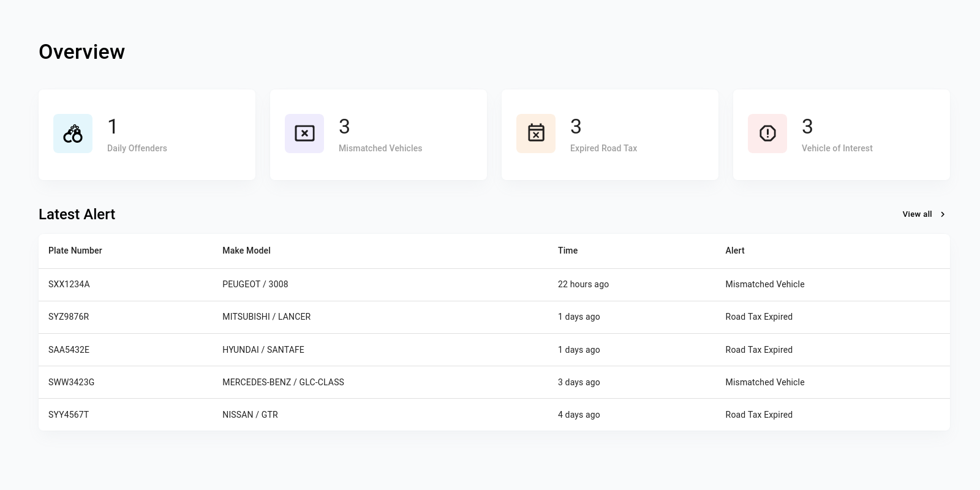Click the MITSUBISHI / LANCER cell
Viewport: 980px width, 490px height.
[266, 317]
